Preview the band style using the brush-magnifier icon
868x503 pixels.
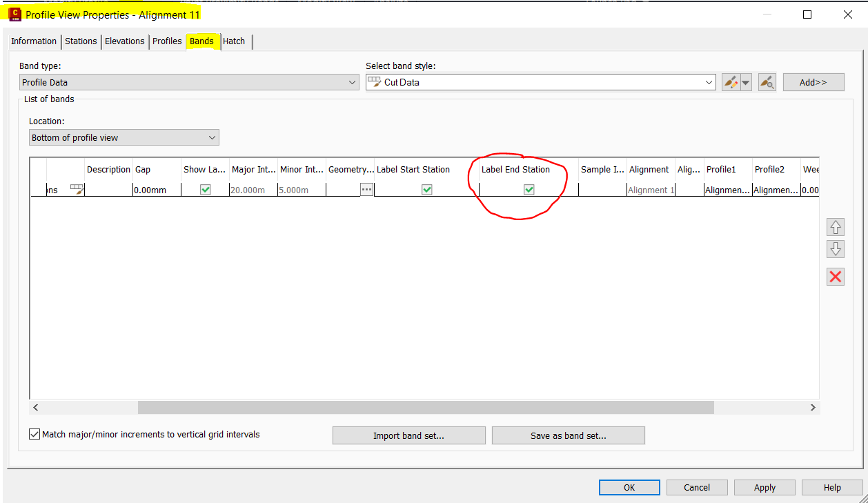(767, 81)
